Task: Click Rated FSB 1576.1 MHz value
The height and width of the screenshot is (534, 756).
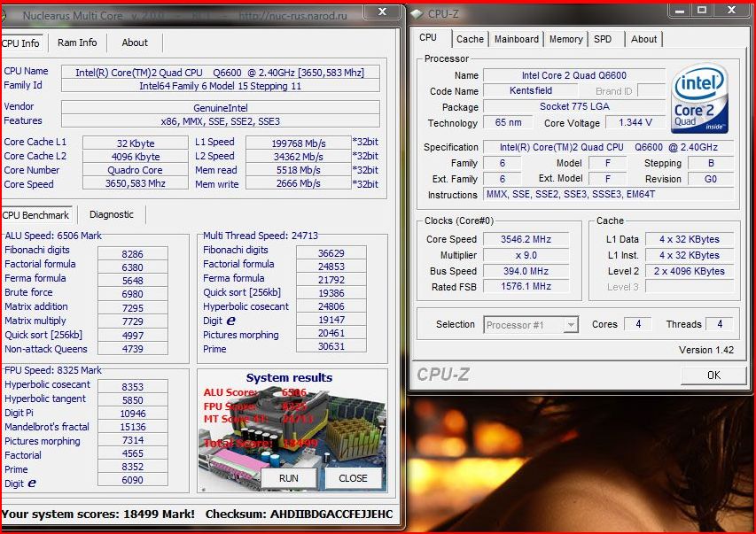Action: click(526, 286)
